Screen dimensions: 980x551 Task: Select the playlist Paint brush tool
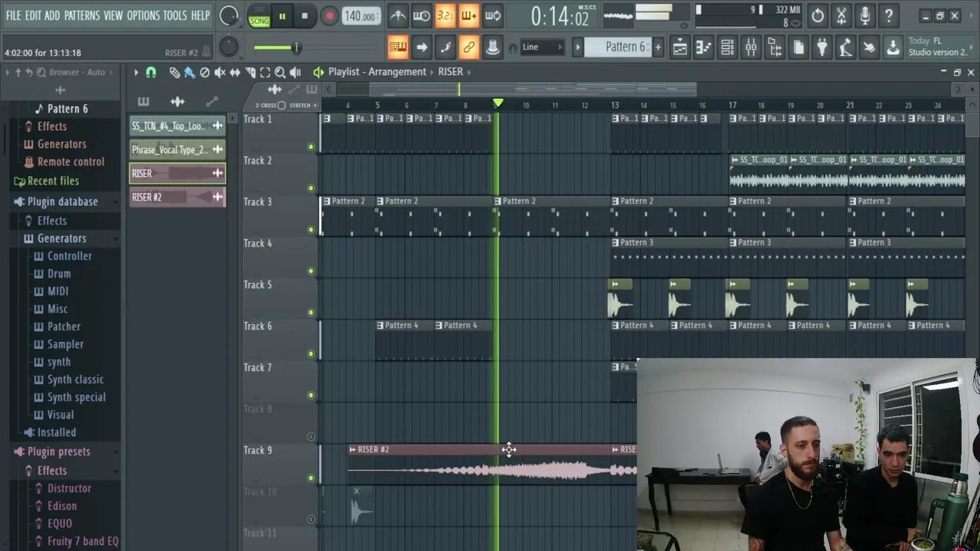click(x=189, y=72)
